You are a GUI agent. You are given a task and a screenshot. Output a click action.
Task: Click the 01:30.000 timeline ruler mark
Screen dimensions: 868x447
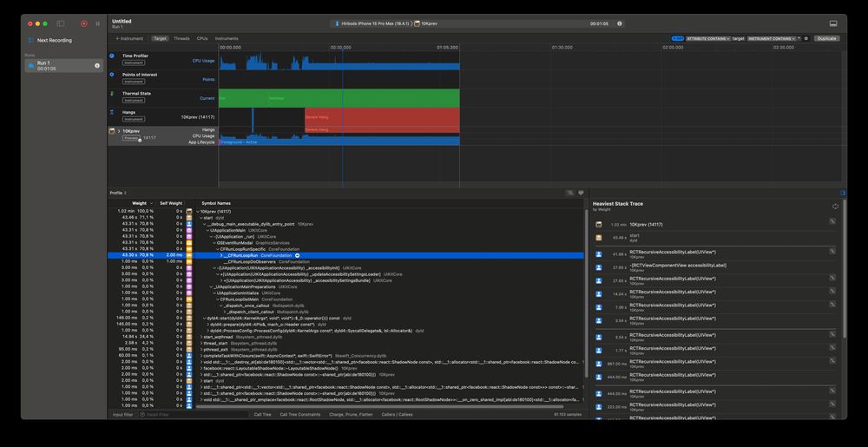pos(562,48)
